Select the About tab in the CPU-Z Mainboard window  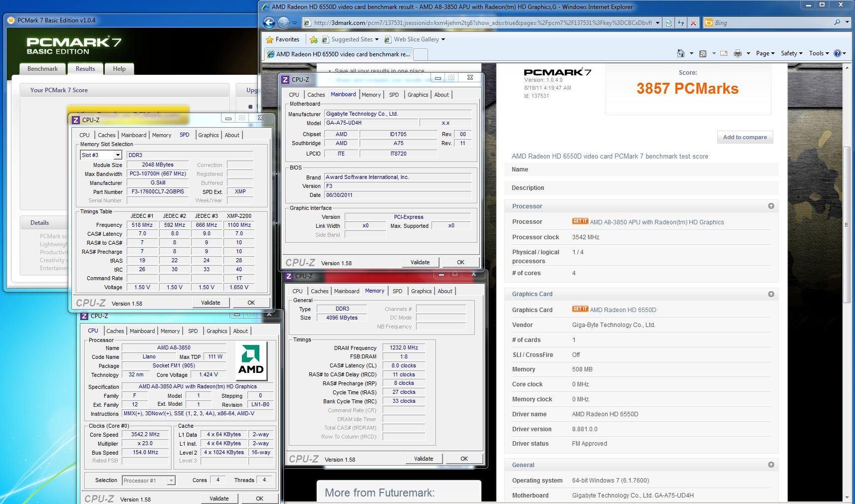point(441,95)
